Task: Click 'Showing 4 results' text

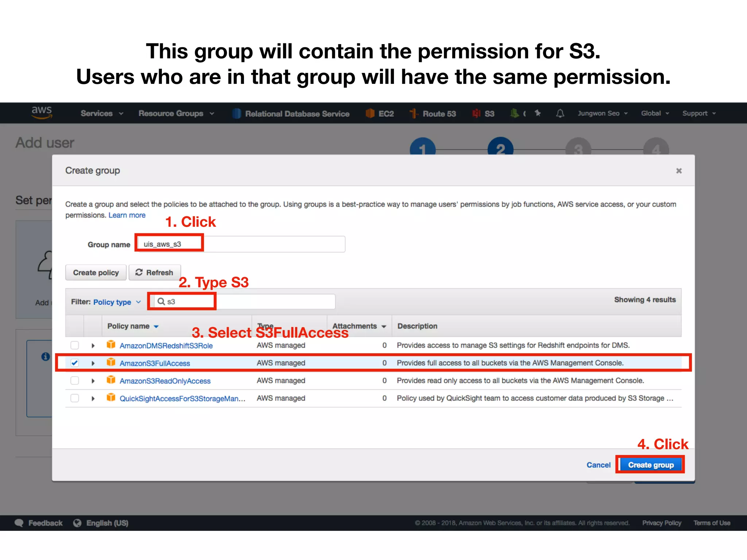Action: point(645,300)
